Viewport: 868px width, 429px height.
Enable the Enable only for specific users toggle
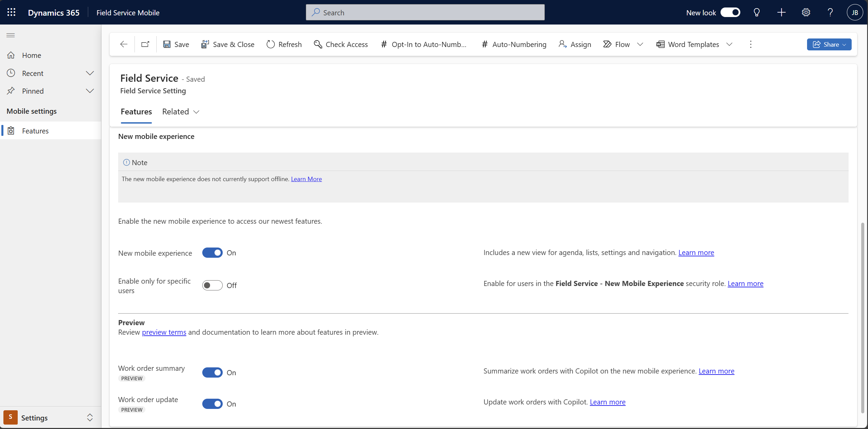coord(212,285)
